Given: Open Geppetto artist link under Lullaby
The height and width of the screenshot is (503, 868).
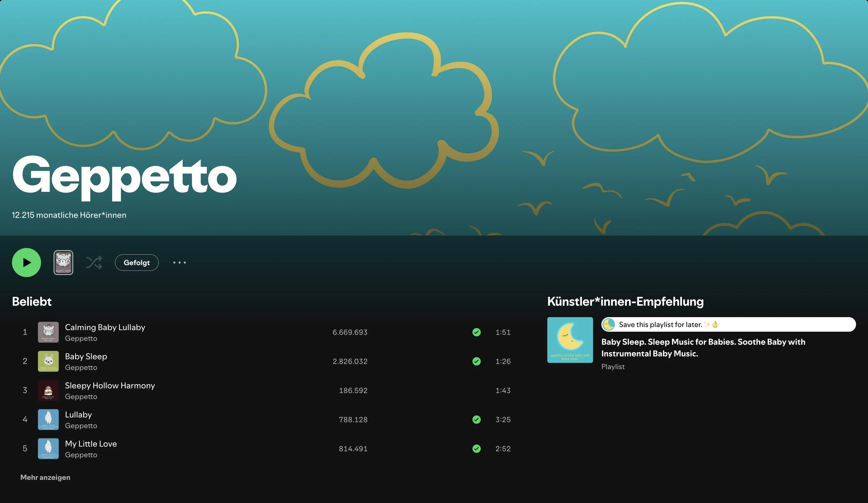Looking at the screenshot, I should pos(81,426).
